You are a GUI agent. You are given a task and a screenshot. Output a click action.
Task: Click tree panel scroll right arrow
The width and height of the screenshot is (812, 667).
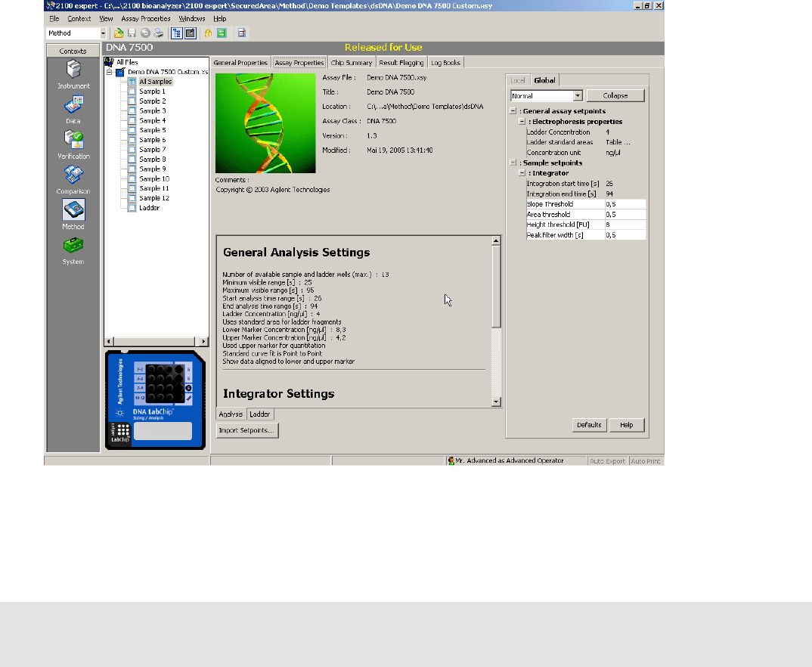(204, 342)
